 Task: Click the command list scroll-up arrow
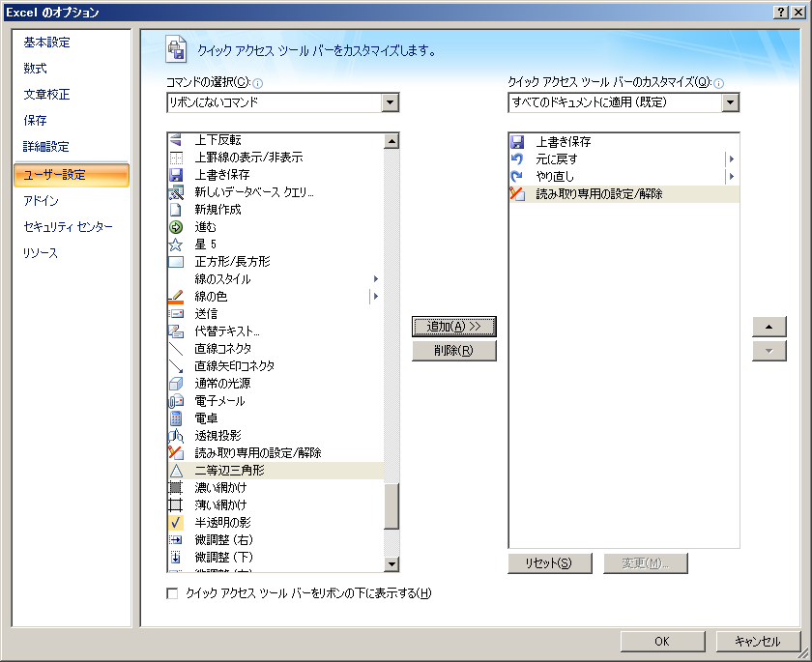(391, 141)
